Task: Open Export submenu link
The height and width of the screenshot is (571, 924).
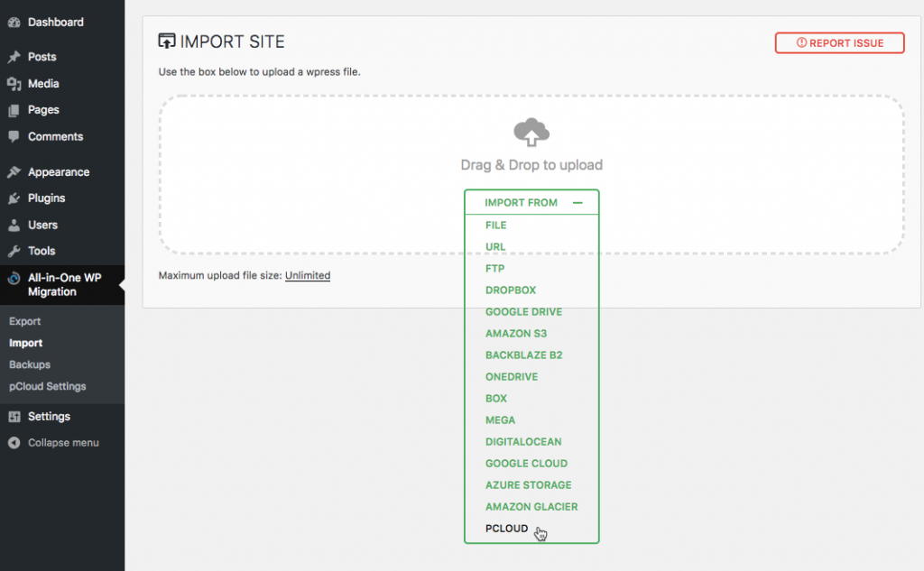Action: (24, 321)
